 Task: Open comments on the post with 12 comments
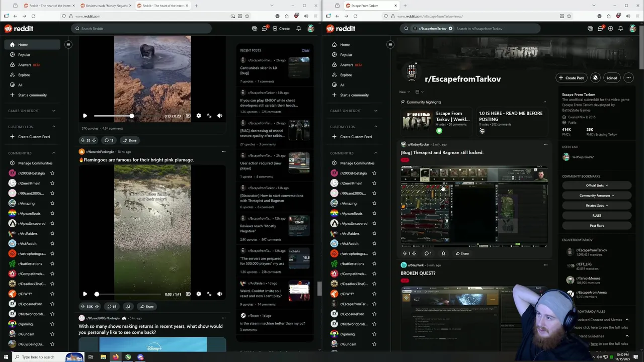coord(109,140)
